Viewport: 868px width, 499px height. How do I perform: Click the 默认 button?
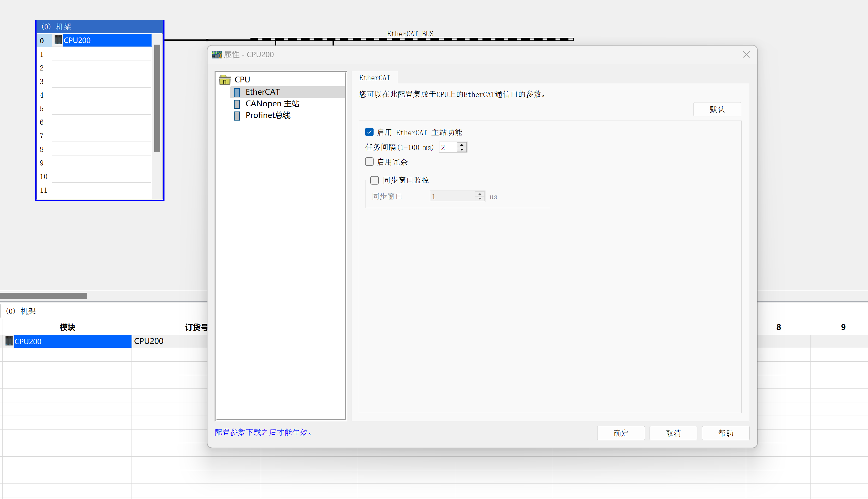tap(717, 109)
